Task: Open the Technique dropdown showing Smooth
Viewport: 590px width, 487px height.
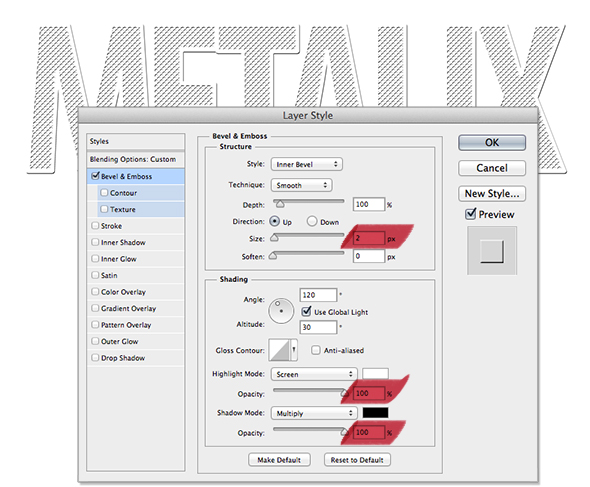Action: [x=301, y=185]
